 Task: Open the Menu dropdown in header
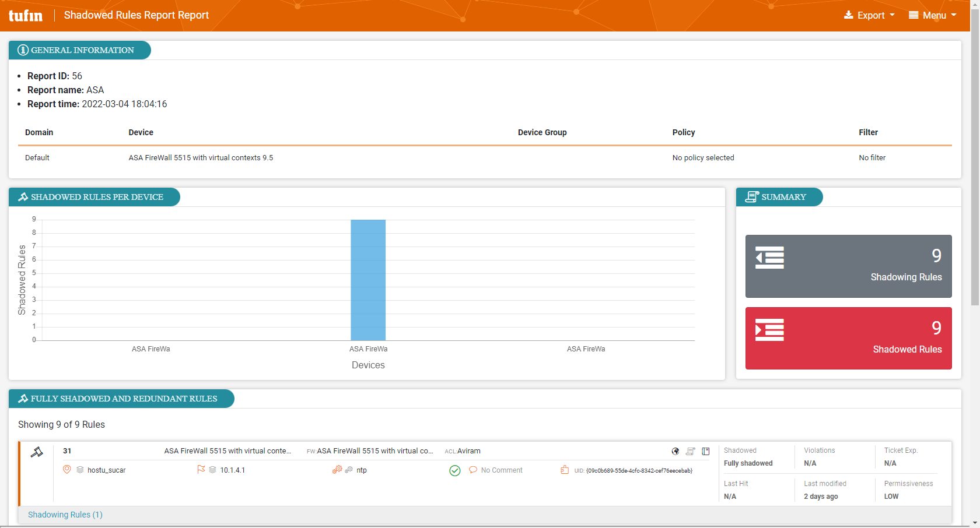pos(933,15)
